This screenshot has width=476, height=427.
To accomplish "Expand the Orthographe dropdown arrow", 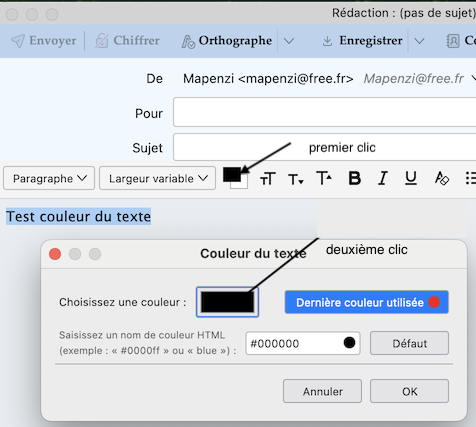I will pyautogui.click(x=289, y=41).
